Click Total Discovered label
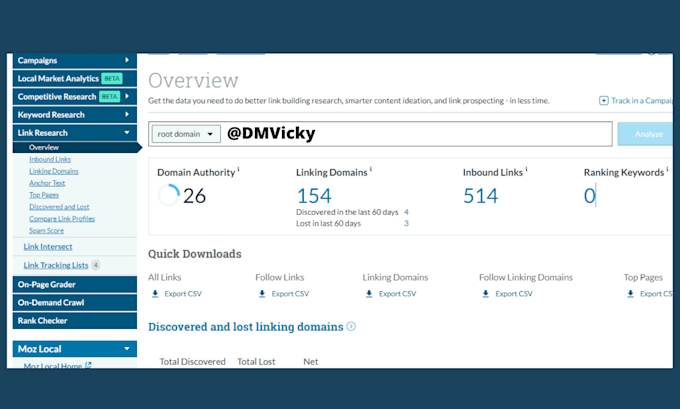 193,361
